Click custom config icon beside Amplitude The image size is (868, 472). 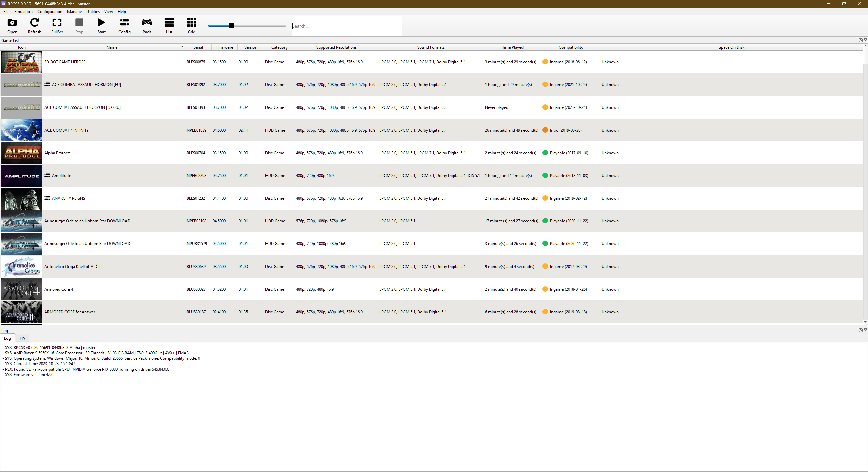(47, 175)
